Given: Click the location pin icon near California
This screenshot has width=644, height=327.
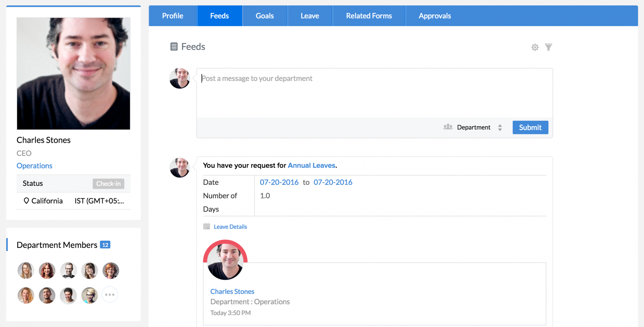Looking at the screenshot, I should [26, 201].
